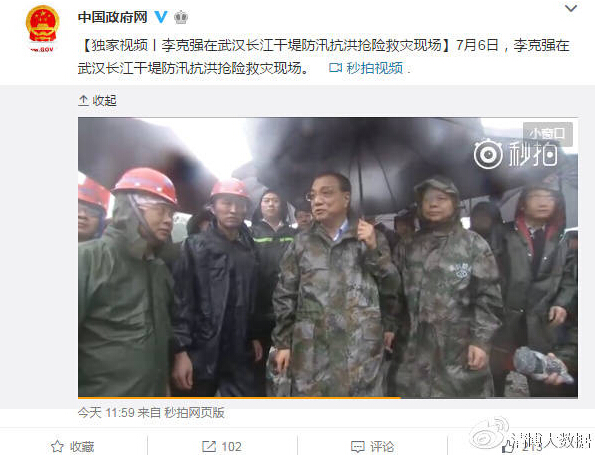Click the video frame to play/pause
Image resolution: width=595 pixels, height=455 pixels.
tap(328, 257)
